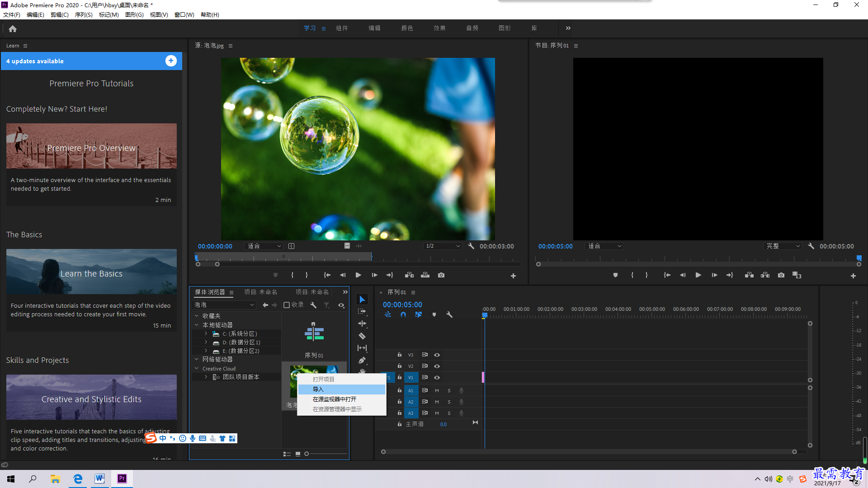Open program monitor wrench settings
This screenshot has height=488, width=868.
tap(811, 246)
